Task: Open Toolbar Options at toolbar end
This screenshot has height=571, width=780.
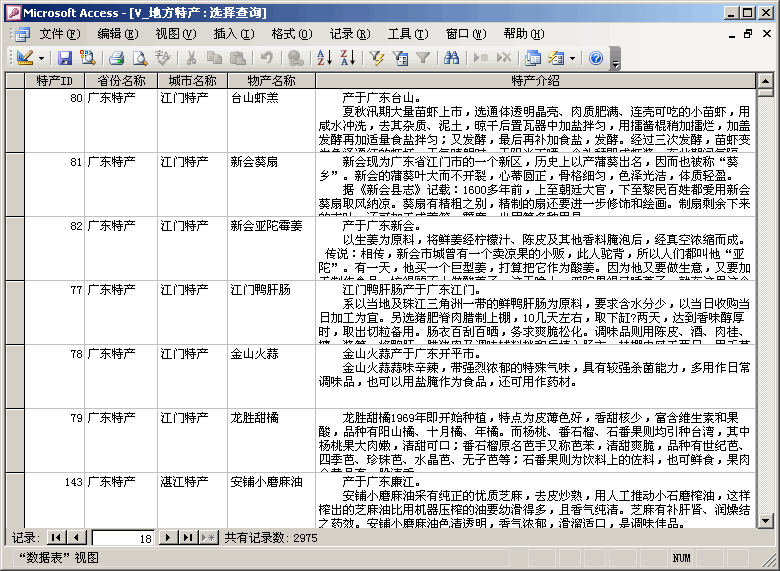Action: 615,58
